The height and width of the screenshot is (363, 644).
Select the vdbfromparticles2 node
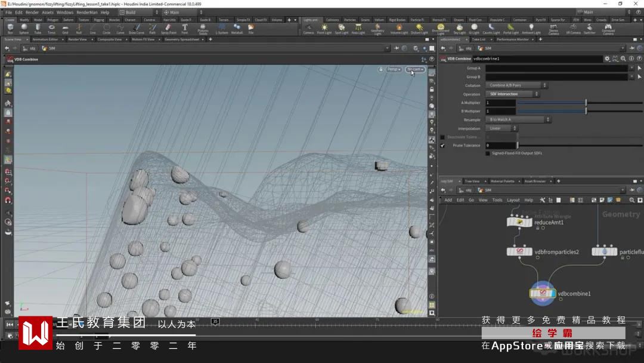519,252
